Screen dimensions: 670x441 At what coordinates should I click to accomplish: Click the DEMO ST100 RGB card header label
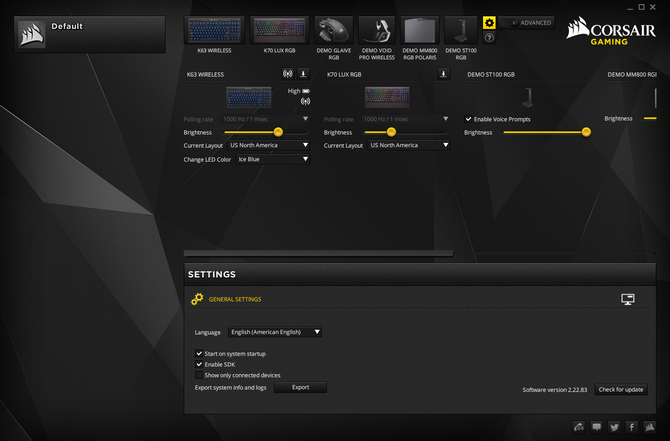(x=491, y=74)
